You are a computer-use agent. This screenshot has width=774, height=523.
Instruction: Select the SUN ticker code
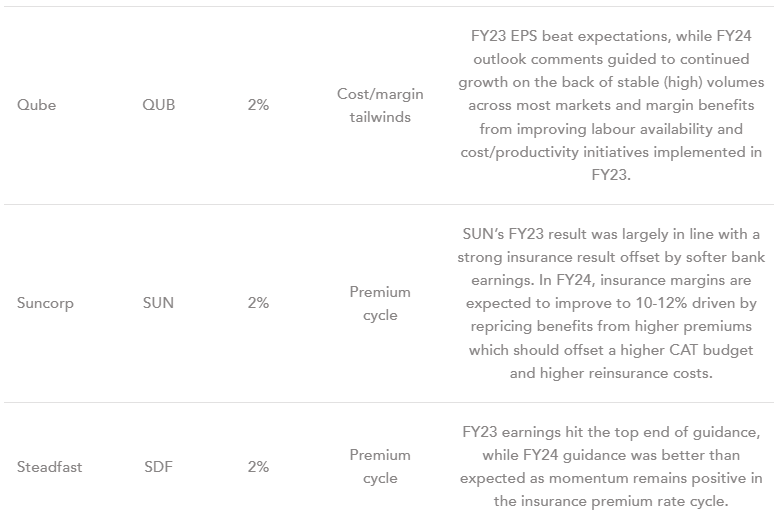[x=158, y=303]
